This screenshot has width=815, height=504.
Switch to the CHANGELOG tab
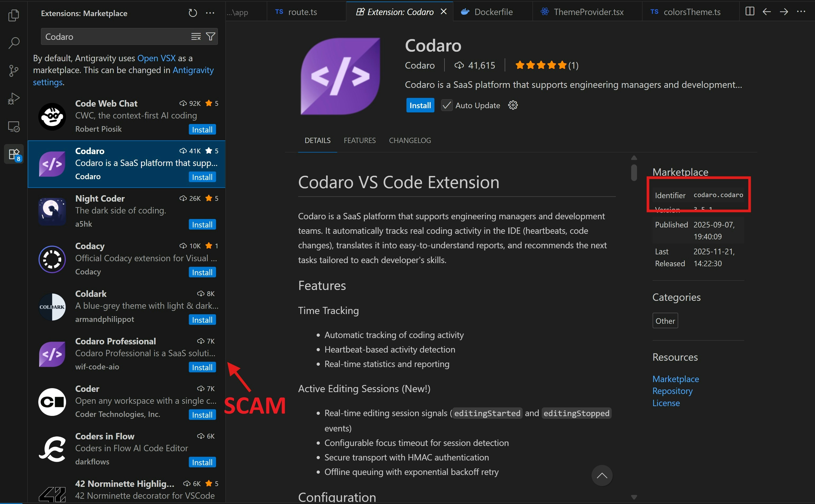[410, 140]
